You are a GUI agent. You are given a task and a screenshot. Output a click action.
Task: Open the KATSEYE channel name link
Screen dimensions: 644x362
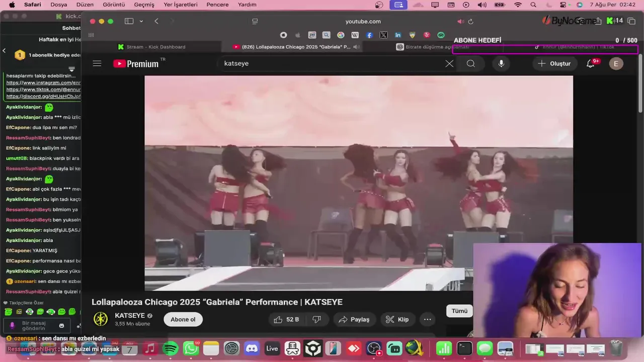(130, 315)
